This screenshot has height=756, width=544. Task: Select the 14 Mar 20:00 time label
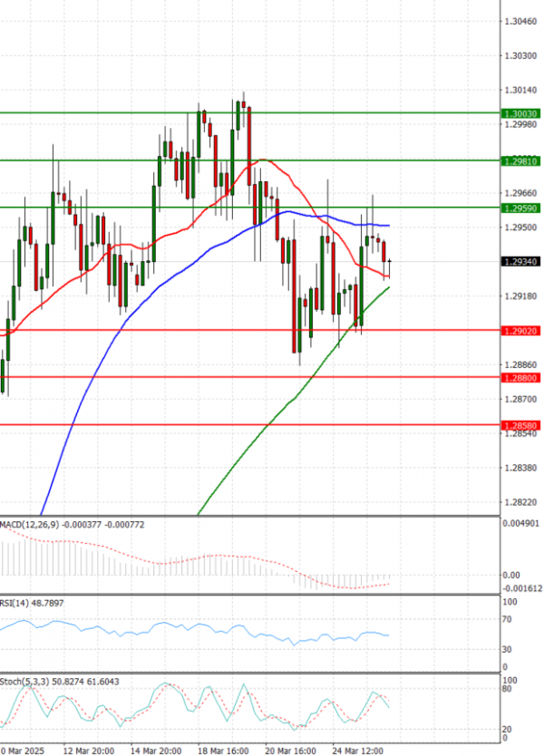(x=157, y=751)
